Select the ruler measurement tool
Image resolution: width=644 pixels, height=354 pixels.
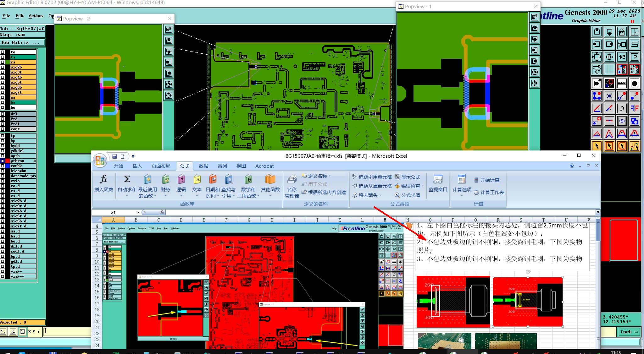[x=622, y=83]
